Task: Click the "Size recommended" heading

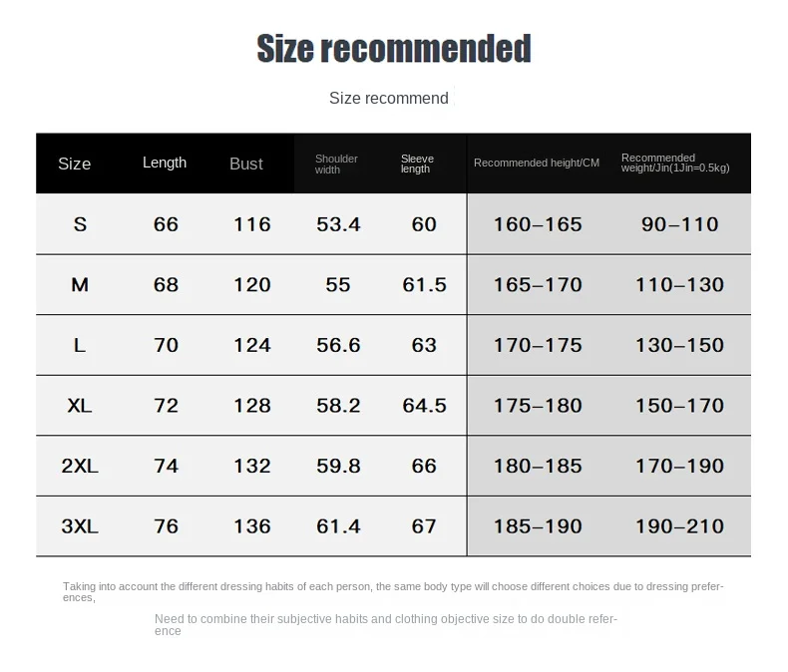Action: 393,49
